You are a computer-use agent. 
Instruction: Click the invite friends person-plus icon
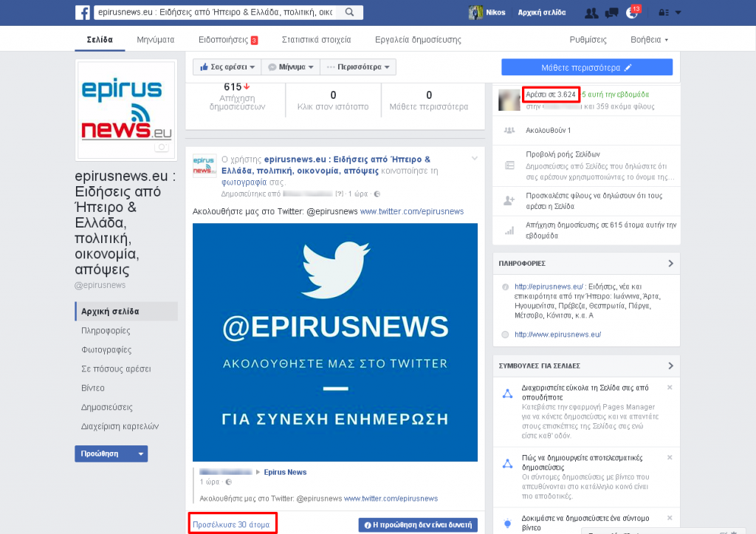pyautogui.click(x=509, y=201)
